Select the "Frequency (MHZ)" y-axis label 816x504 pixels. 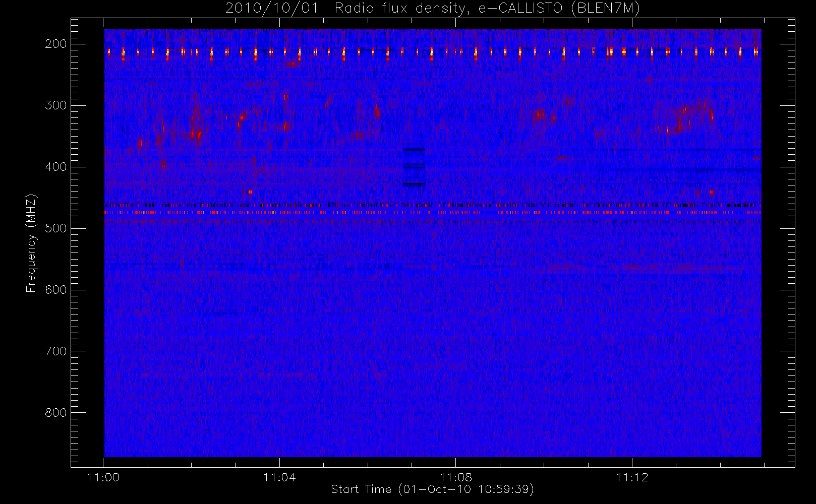pos(31,243)
